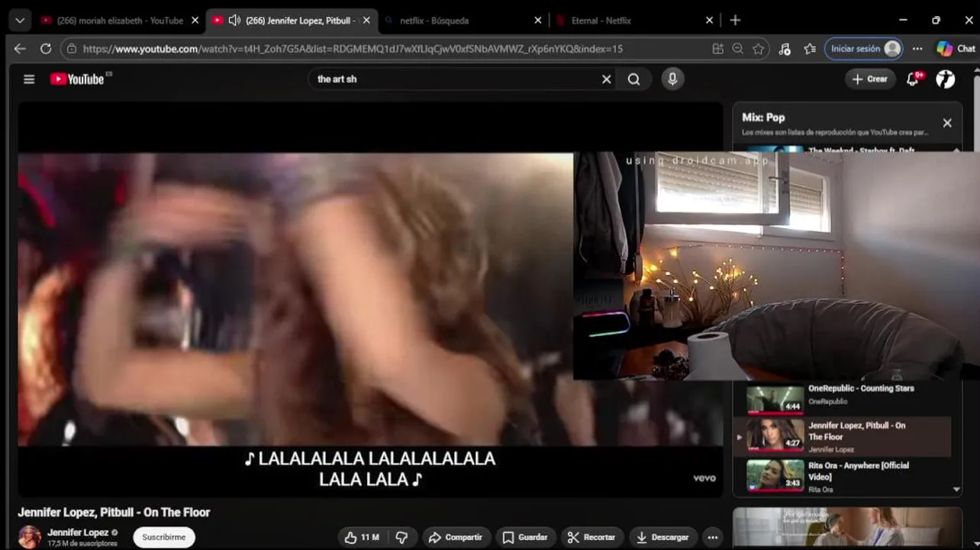Save the video with Guardar
This screenshot has width=980, height=550.
click(x=525, y=537)
